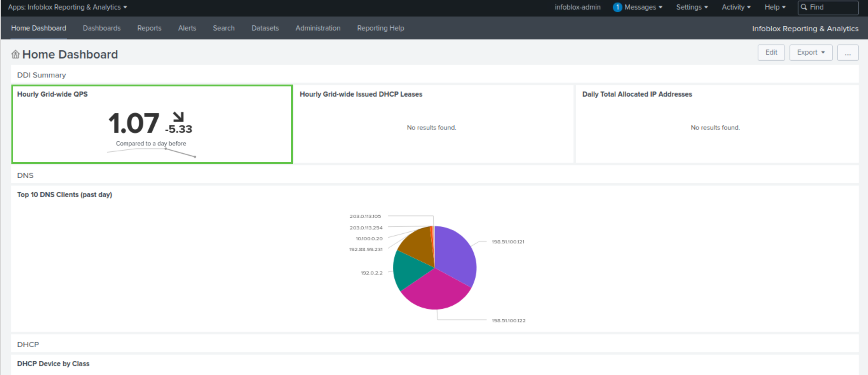Click the Edit button

771,52
